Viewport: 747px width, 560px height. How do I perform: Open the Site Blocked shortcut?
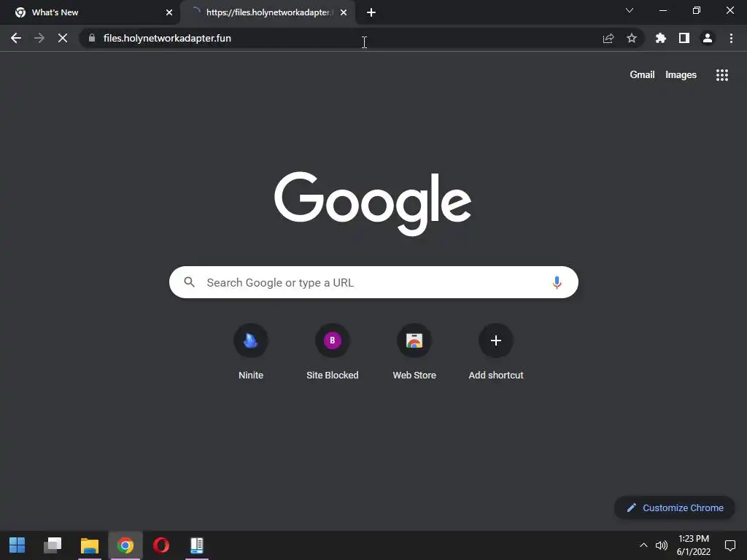[x=333, y=351]
